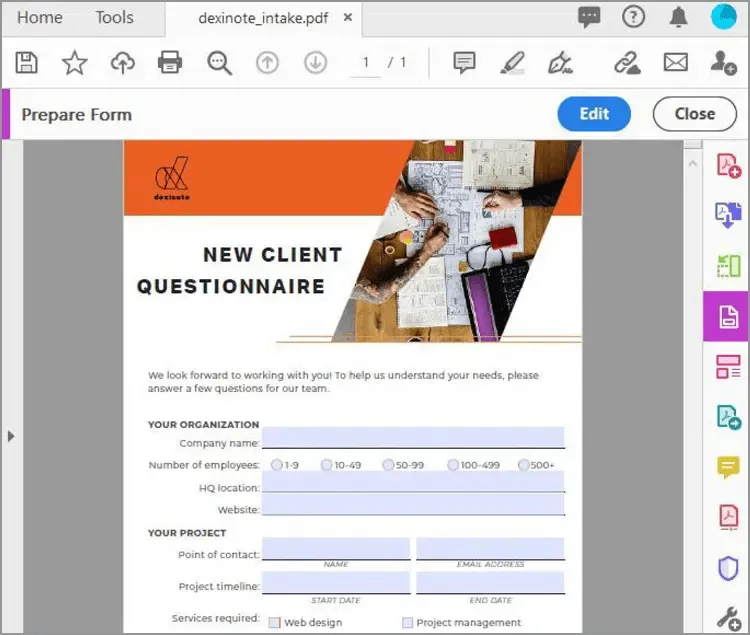750x635 pixels.
Task: Open the red PDF sidebar tool
Action: pyautogui.click(x=728, y=517)
